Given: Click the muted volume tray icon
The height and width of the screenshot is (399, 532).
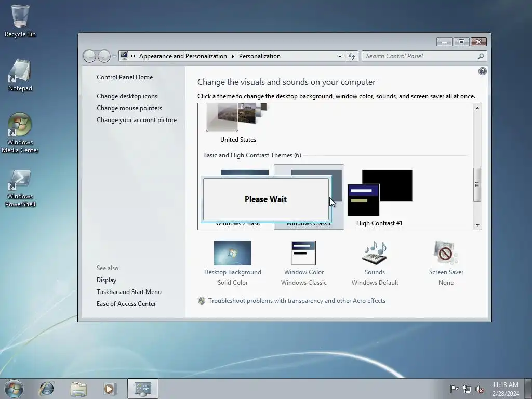Looking at the screenshot, I should coord(480,389).
